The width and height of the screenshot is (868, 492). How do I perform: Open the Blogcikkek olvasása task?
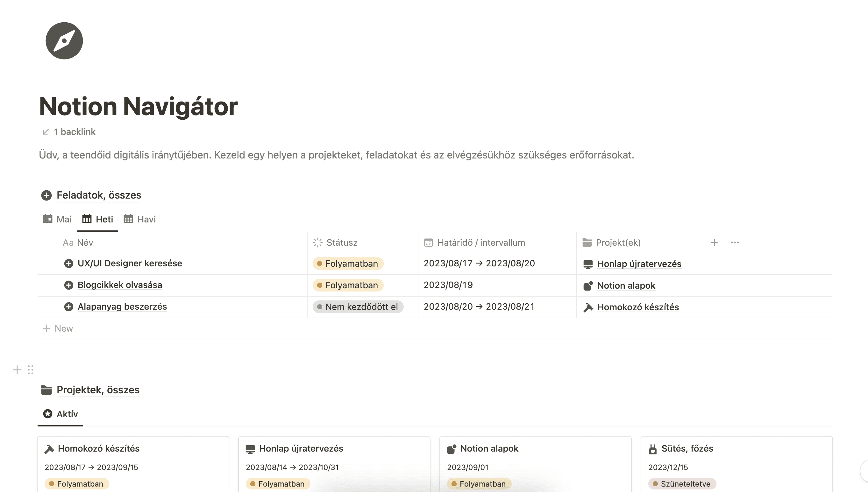(120, 285)
